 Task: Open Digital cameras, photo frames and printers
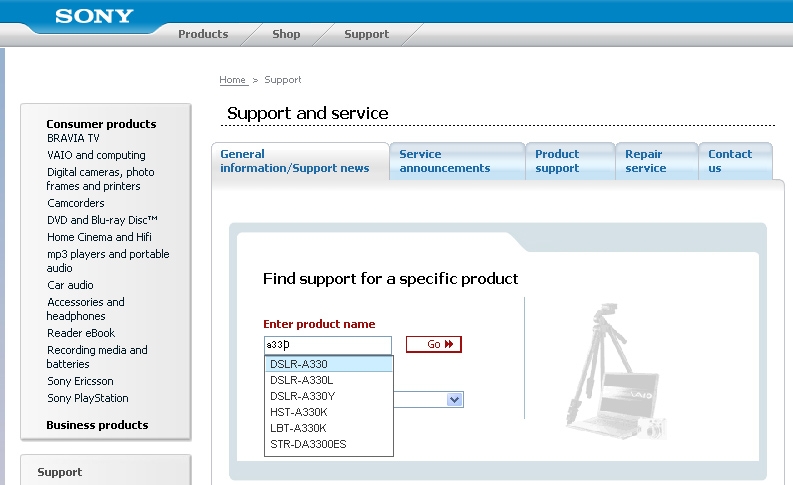[x=100, y=179]
